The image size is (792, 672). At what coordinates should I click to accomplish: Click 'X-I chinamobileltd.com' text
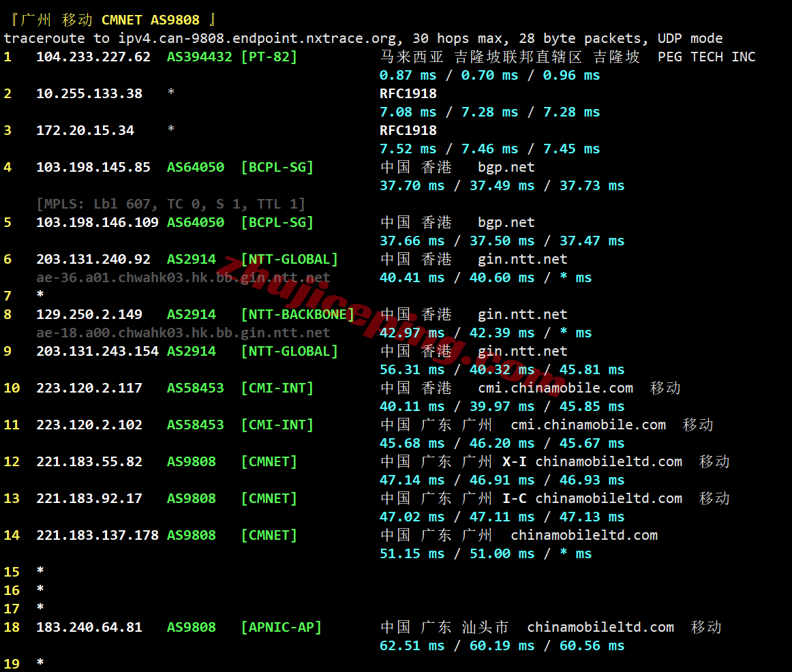tap(592, 461)
